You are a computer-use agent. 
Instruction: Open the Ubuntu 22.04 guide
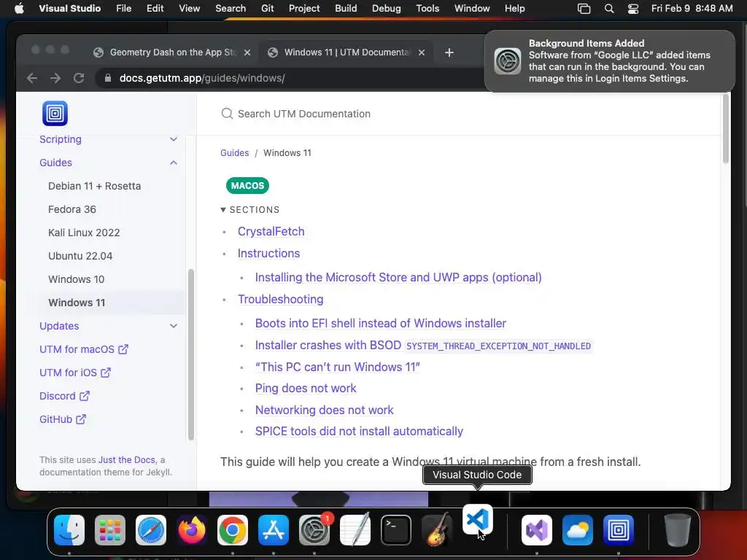(x=80, y=256)
